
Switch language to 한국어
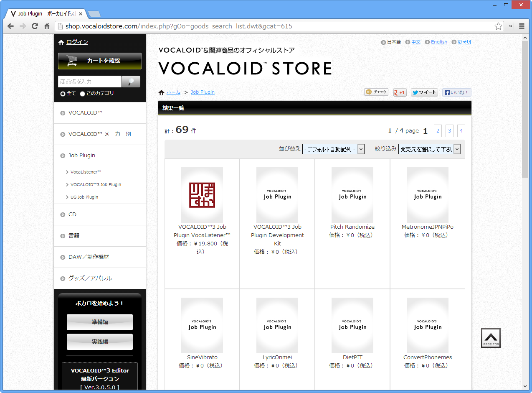(464, 42)
